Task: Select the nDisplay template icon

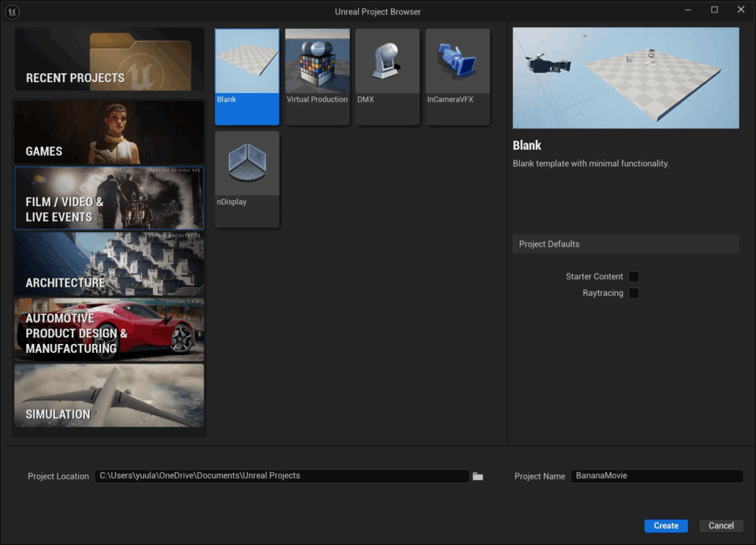Action: coord(247,164)
